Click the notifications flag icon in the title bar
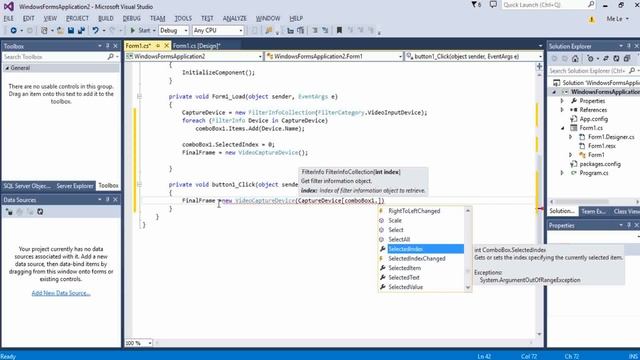 [476, 5]
